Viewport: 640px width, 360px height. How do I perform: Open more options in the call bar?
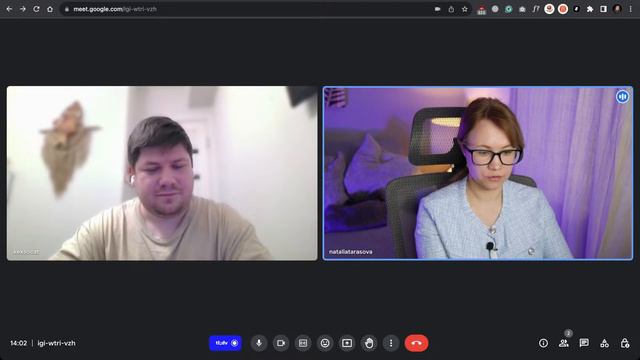(x=391, y=343)
